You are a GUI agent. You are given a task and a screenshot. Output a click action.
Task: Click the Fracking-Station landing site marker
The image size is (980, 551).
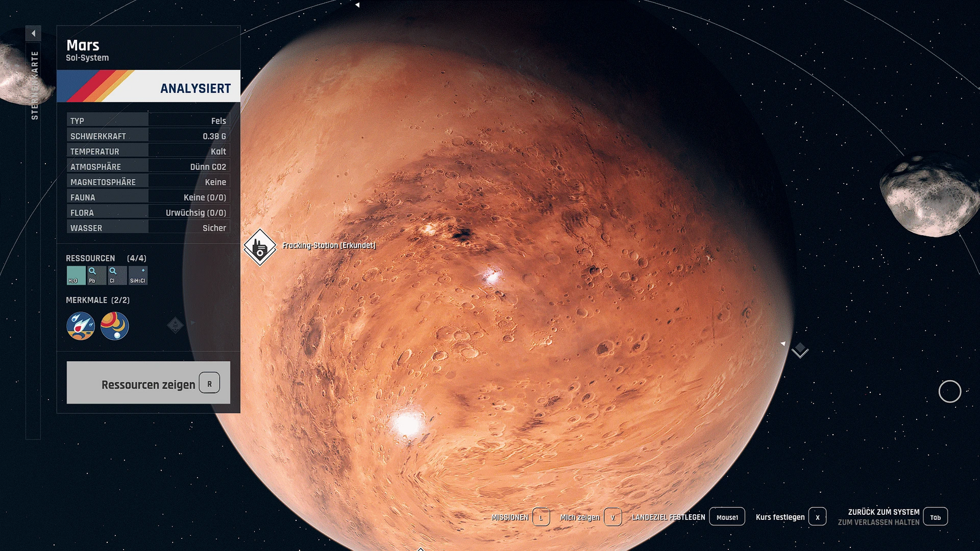(261, 247)
